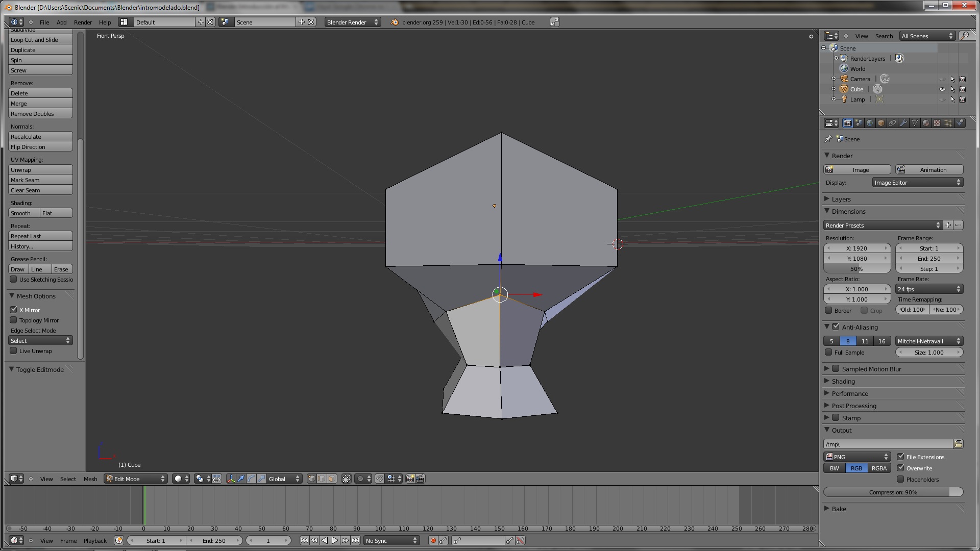This screenshot has width=980, height=551.
Task: Open the Texture properties checker tab
Action: (x=937, y=123)
